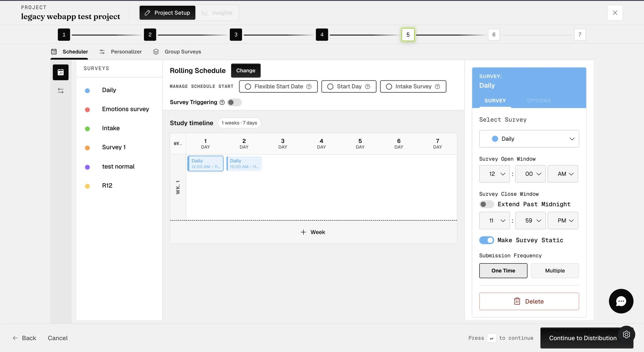Click the Personalizer sliders icon
Screen dimensions: 644x352
[x=102, y=52]
